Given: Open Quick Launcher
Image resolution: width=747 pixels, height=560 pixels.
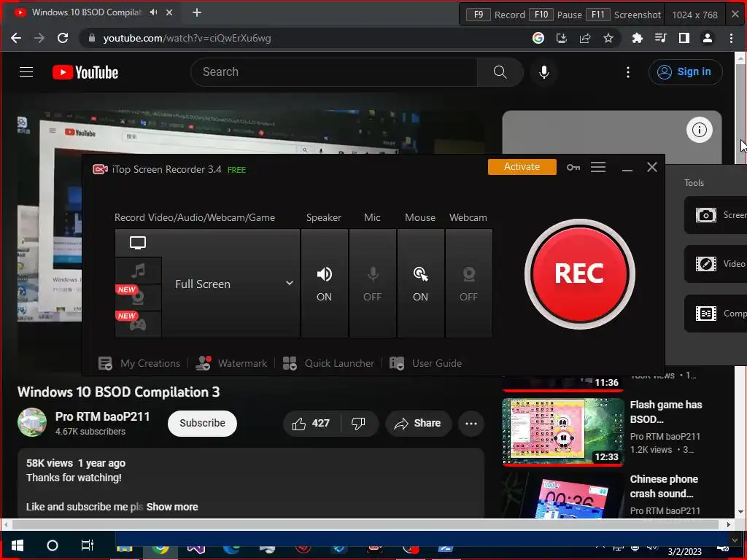Looking at the screenshot, I should coord(328,363).
